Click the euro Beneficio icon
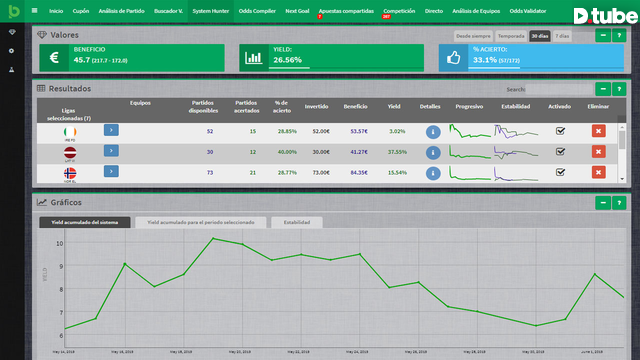Image resolution: width=640 pixels, height=360 pixels. (x=54, y=58)
